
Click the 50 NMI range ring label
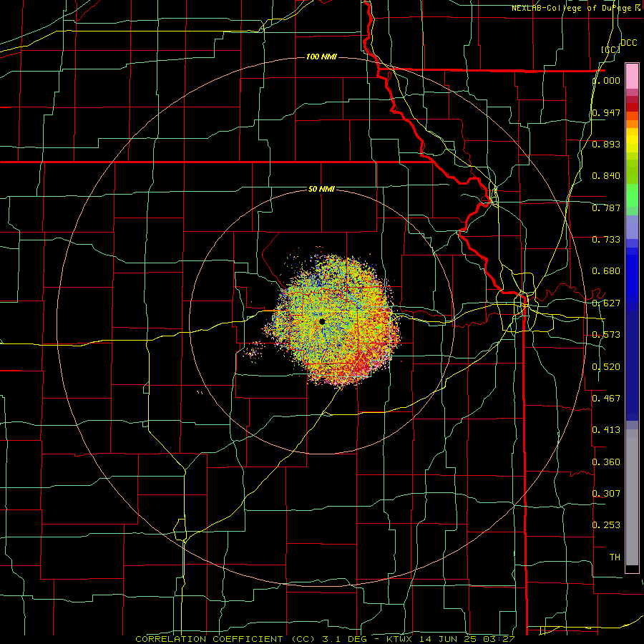(321, 189)
